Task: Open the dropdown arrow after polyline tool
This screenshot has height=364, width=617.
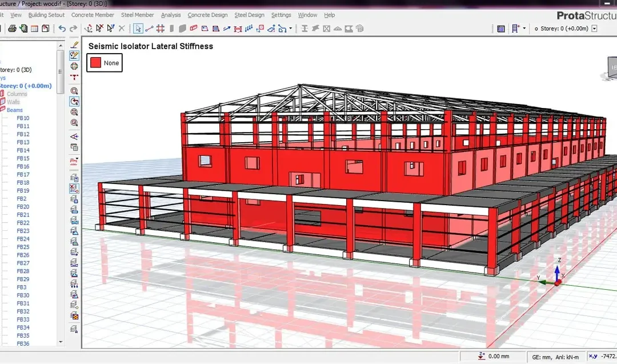Action: coord(291,29)
